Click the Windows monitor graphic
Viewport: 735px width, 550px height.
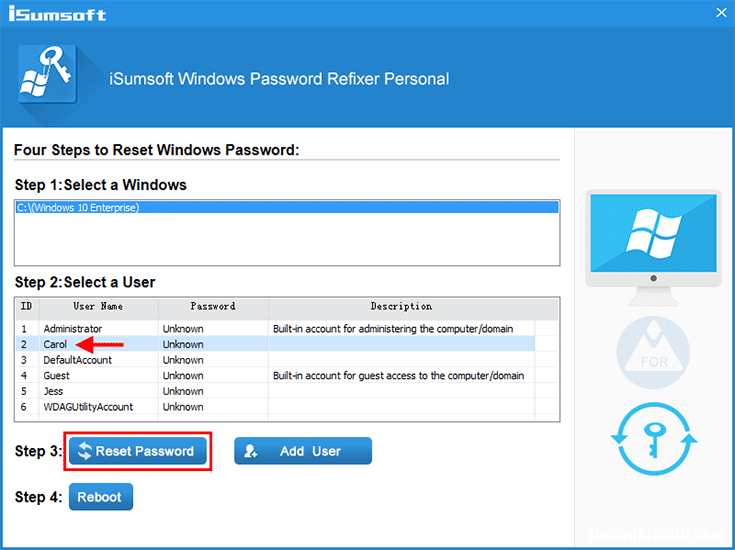tap(653, 248)
